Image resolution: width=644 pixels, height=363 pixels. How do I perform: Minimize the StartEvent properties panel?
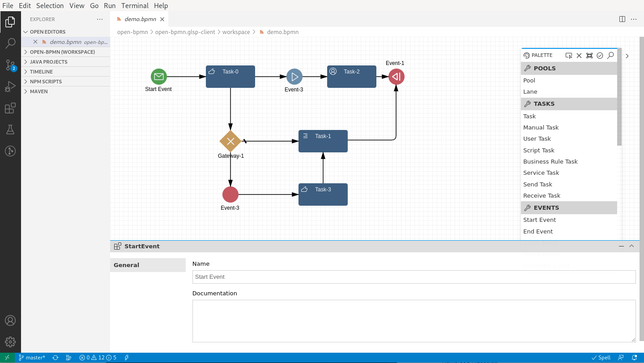tap(621, 246)
